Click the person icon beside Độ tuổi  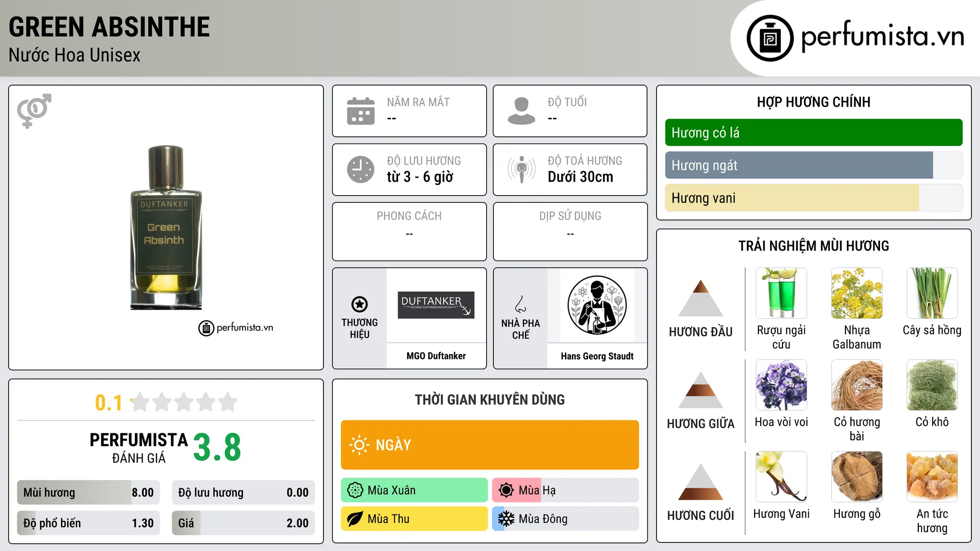tap(522, 111)
